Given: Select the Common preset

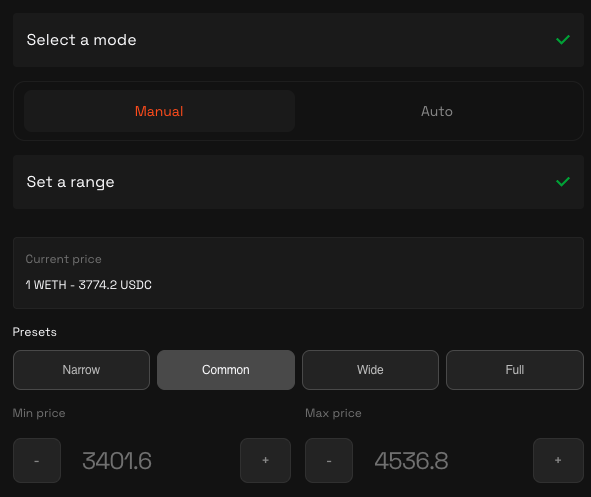Looking at the screenshot, I should [226, 370].
